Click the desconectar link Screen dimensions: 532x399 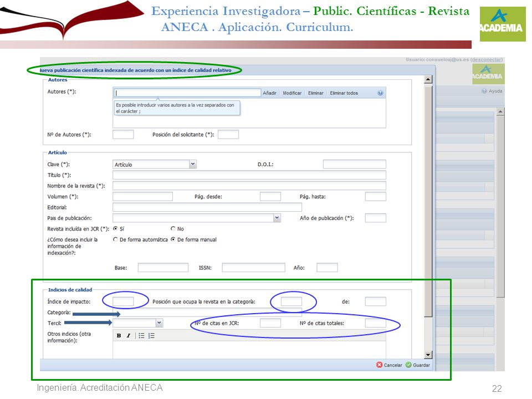[486, 60]
